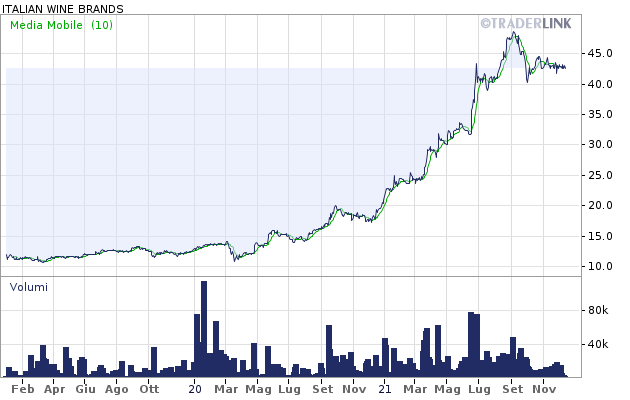The image size is (630, 400).
Task: Click the 30.0 price axis label
Action: pos(600,144)
